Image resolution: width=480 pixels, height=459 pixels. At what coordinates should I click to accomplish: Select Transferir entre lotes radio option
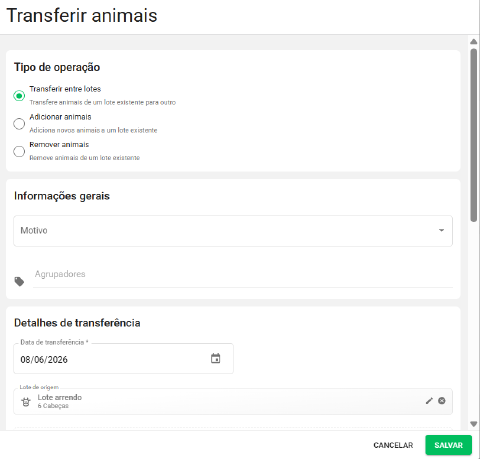[x=19, y=96]
